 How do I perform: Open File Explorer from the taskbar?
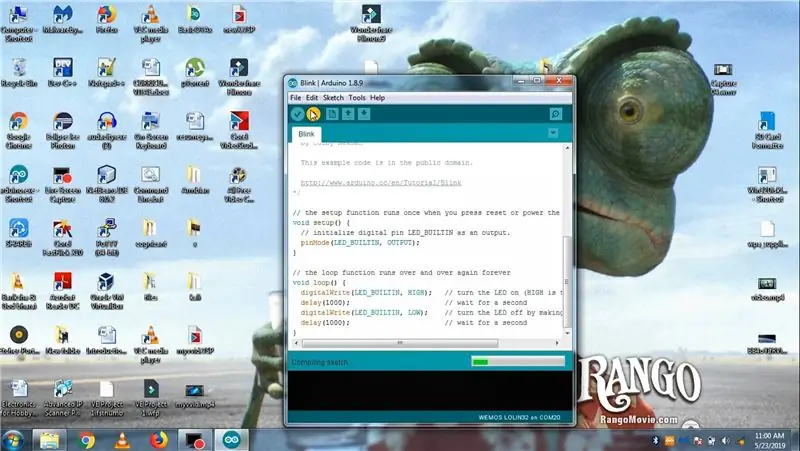pyautogui.click(x=49, y=440)
